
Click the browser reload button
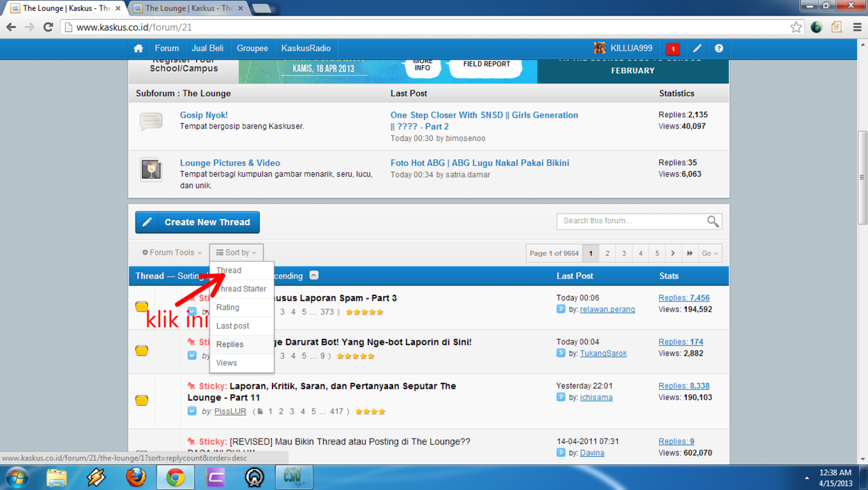tap(48, 27)
